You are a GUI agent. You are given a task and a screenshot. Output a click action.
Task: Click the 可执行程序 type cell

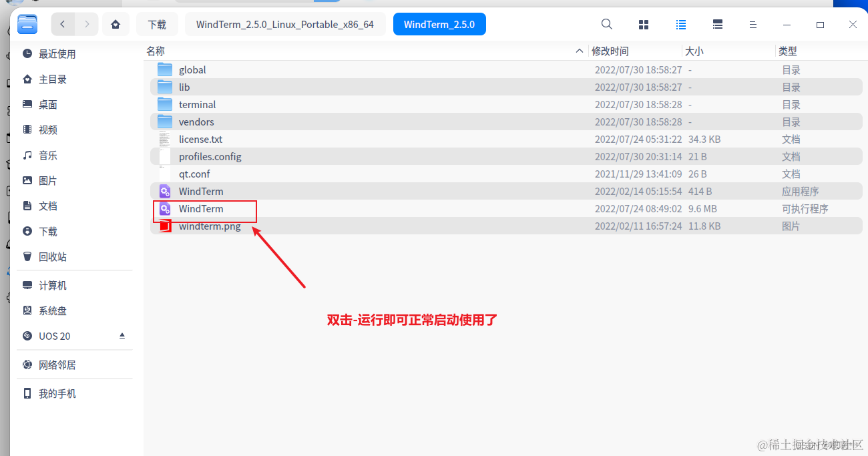[805, 209]
